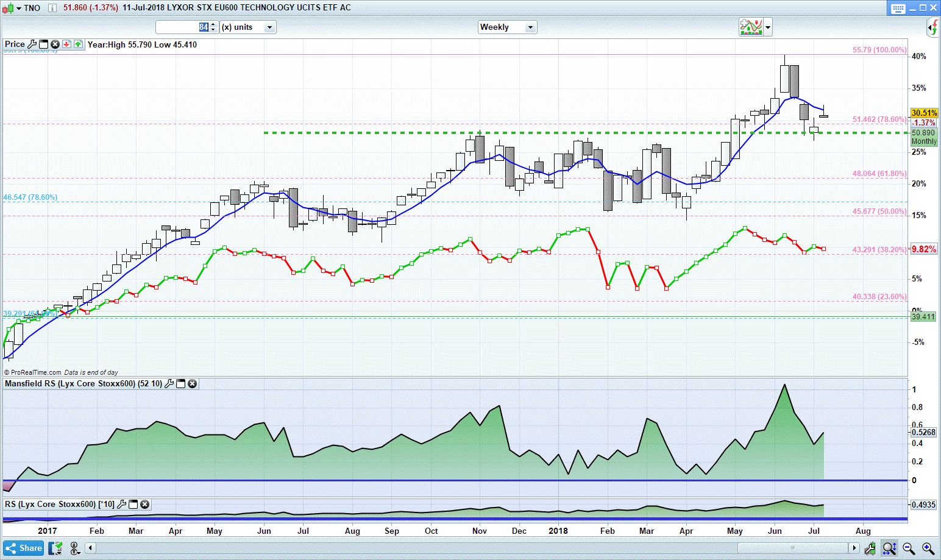
Task: Close the Mansfield RS indicator panel
Action: (193, 384)
